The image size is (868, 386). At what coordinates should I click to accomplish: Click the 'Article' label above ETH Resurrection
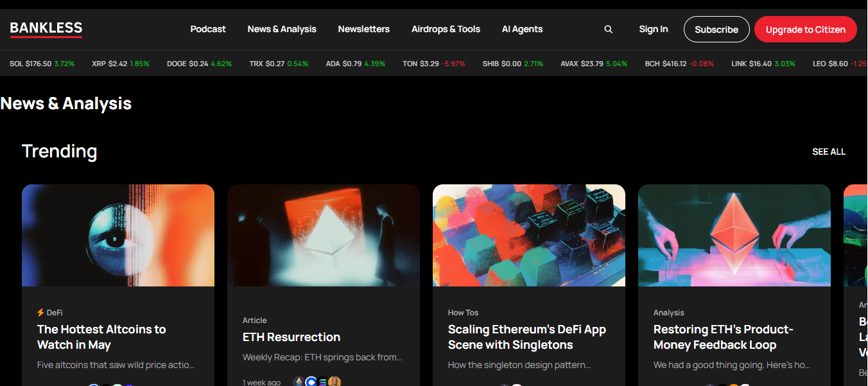pos(255,320)
